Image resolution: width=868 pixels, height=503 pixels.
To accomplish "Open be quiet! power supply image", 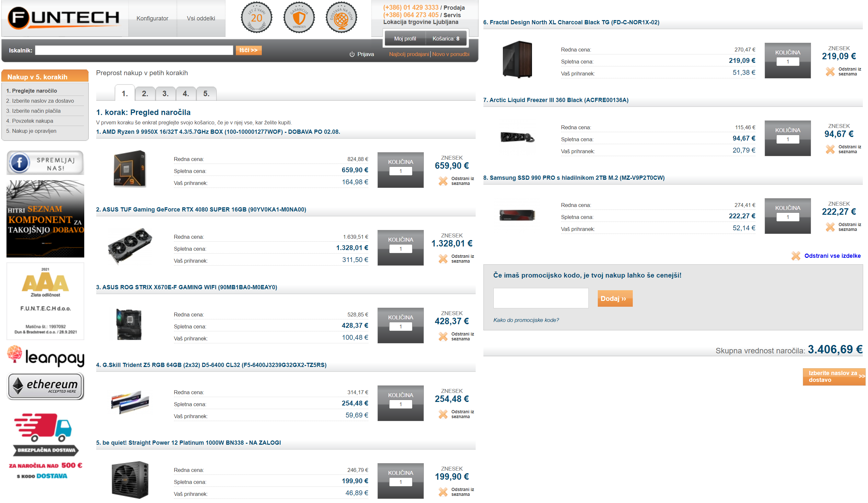I will pos(130,480).
